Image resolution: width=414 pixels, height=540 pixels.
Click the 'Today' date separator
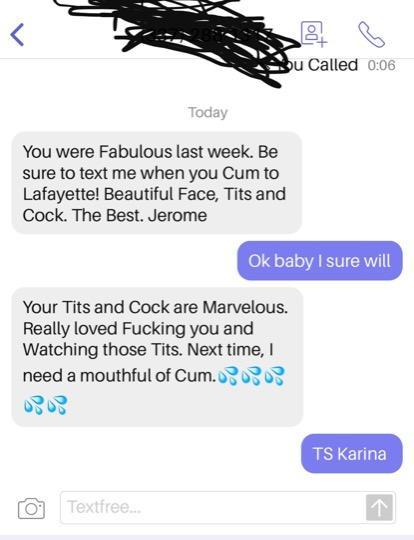(x=208, y=112)
